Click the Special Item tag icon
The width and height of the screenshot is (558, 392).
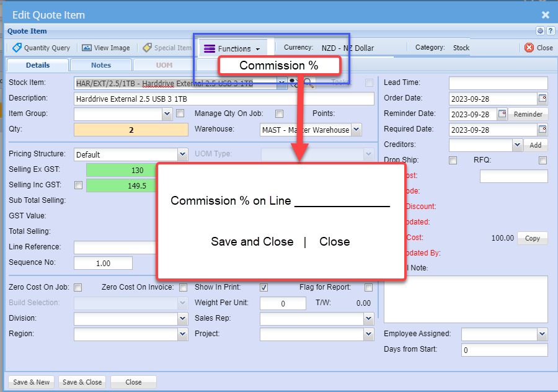(x=147, y=48)
